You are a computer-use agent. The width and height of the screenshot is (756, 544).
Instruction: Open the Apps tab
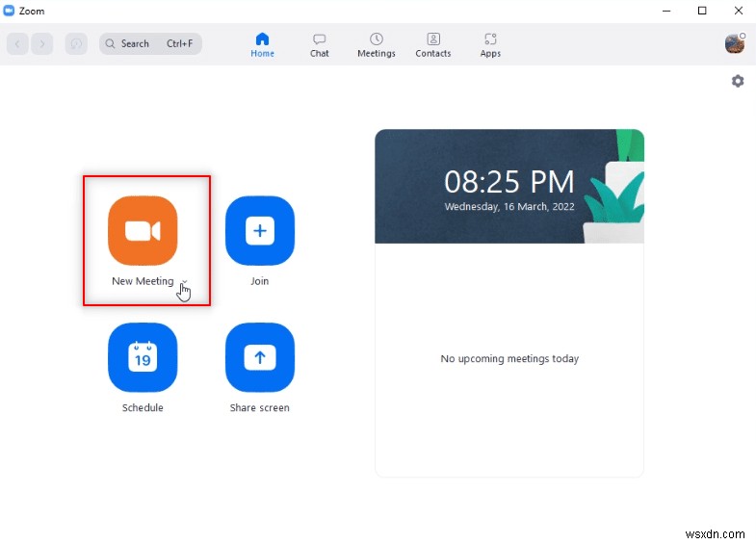(490, 44)
